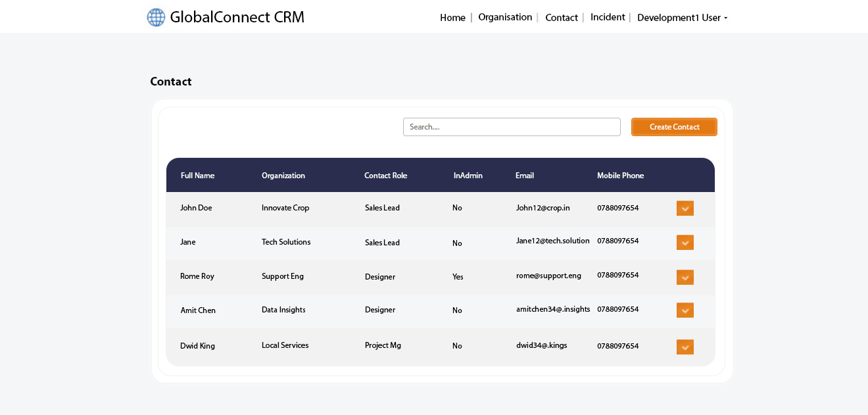Screen dimensions: 868x415
Task: Click the Create Contact button
Action: coord(674,127)
